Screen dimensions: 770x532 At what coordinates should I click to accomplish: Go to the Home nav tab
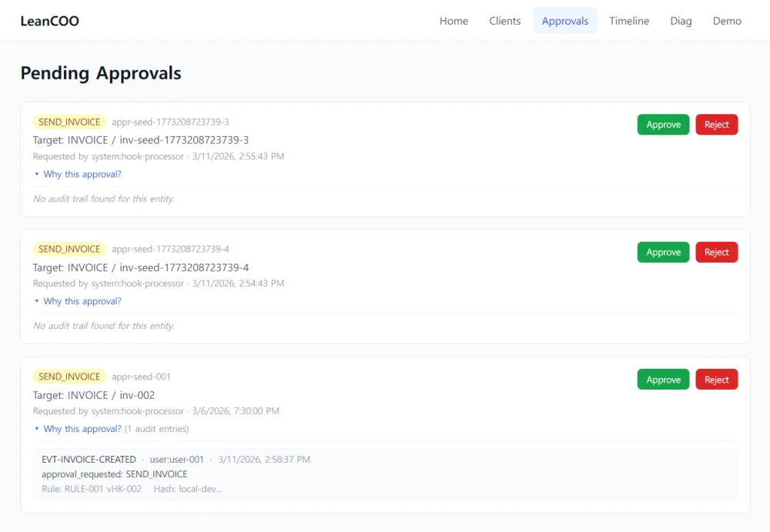coord(454,21)
